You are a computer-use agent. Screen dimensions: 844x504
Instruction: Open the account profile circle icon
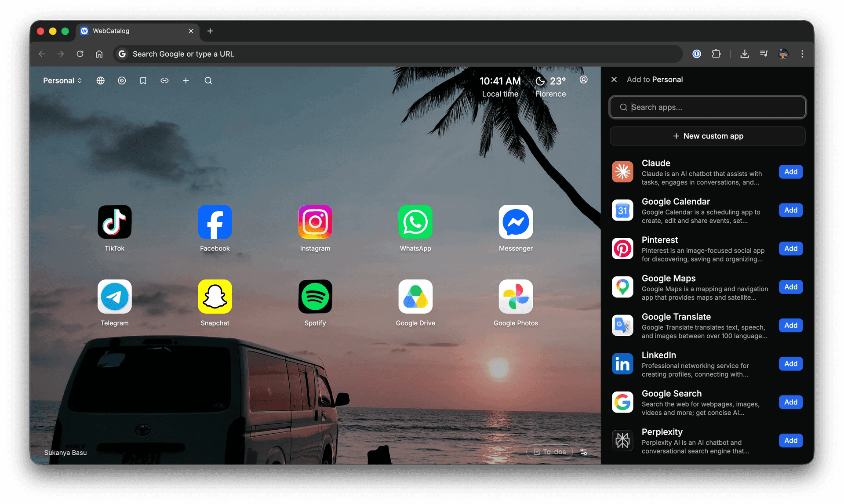point(583,80)
